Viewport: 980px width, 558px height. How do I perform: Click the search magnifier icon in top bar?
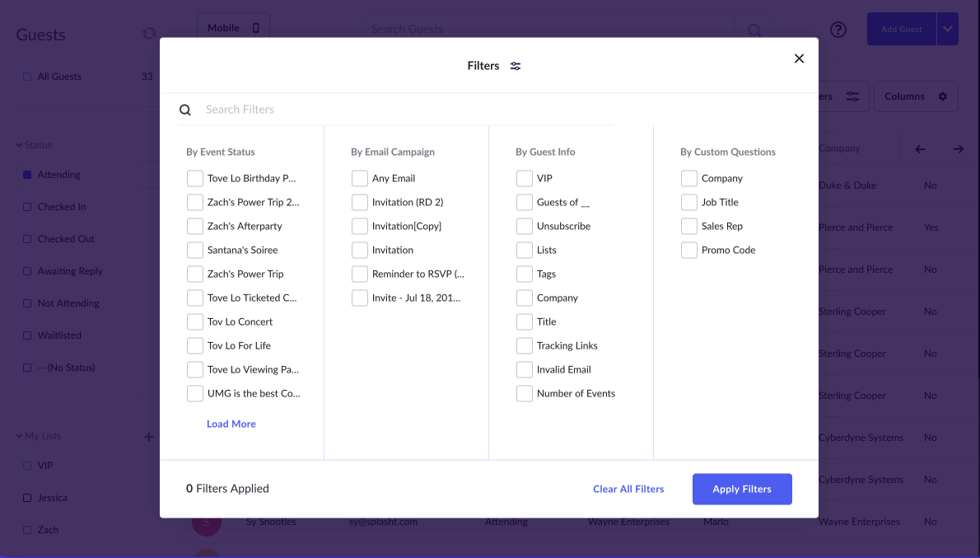754,30
